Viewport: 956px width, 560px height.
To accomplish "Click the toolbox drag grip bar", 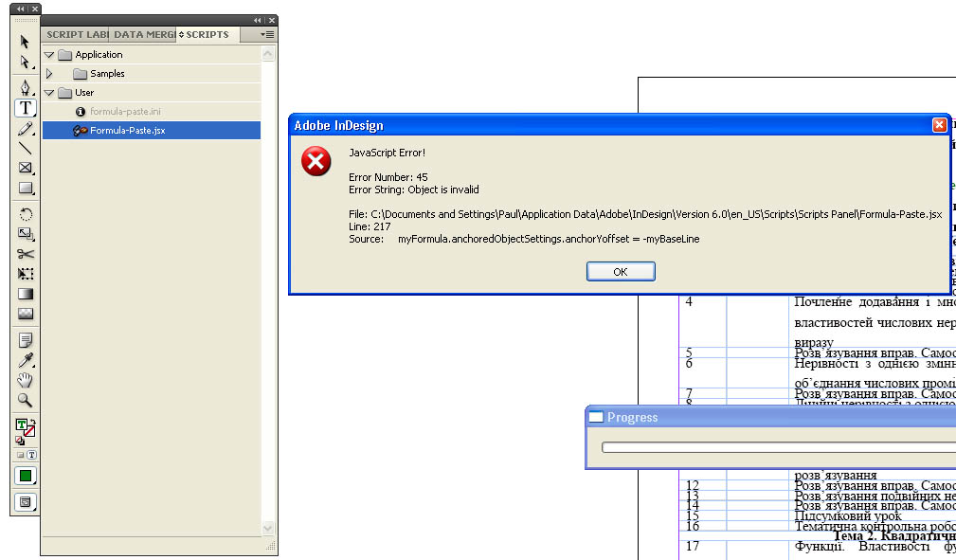I will point(25,21).
